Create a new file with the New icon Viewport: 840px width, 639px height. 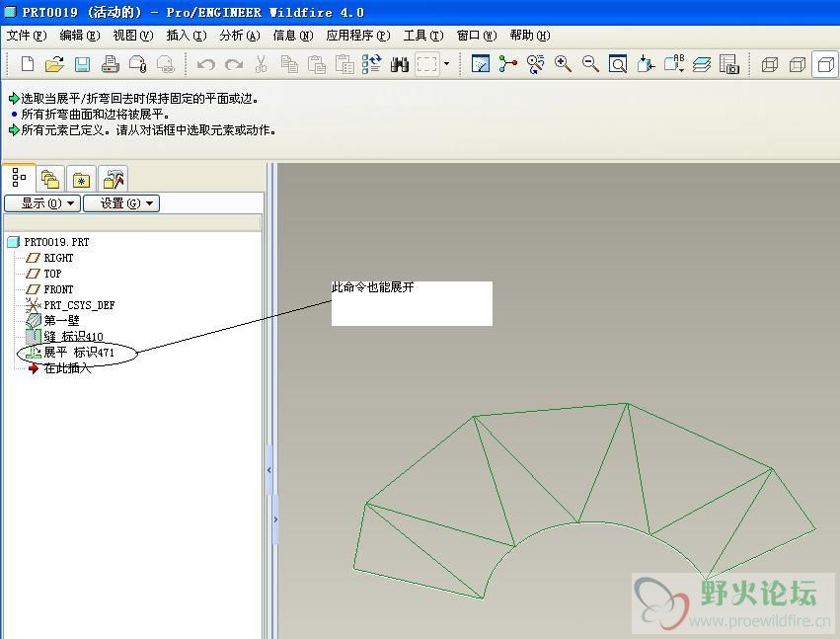pos(27,64)
